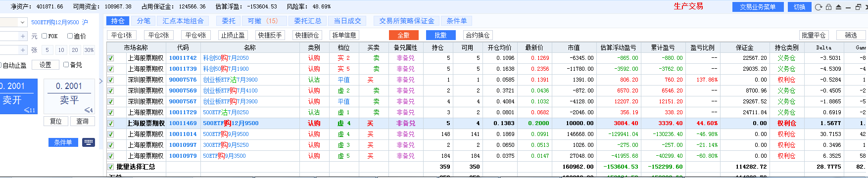Uncheck the 10011742 row checkbox
The height and width of the screenshot is (178, 868).
111,58
